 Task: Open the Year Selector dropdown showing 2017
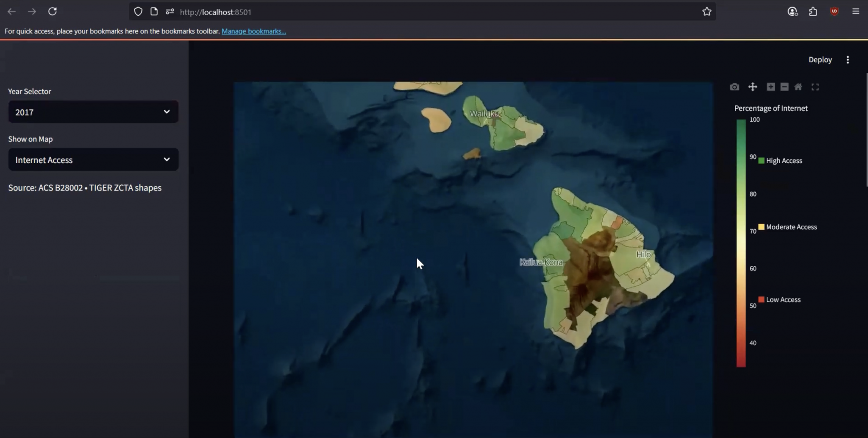coord(93,112)
